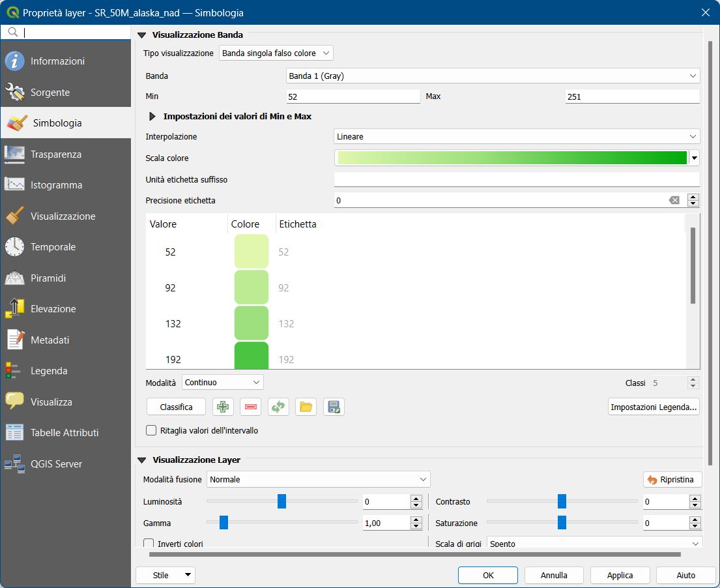
Task: Click the Min value field
Action: 353,96
